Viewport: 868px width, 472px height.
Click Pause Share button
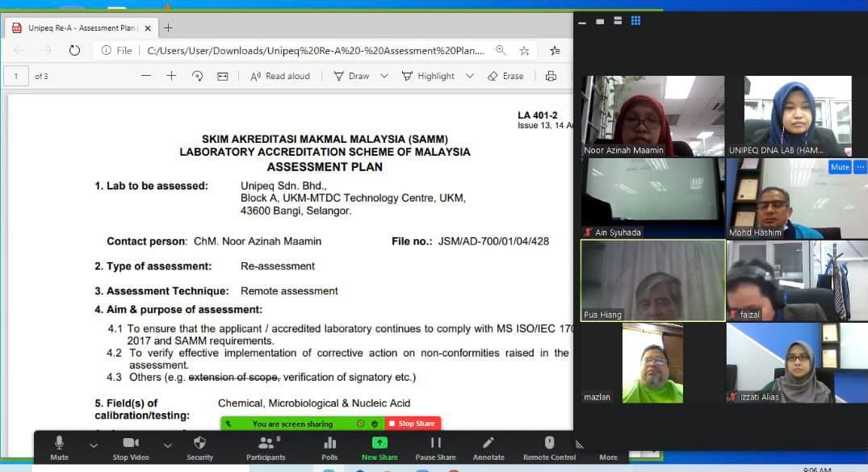pos(436,448)
